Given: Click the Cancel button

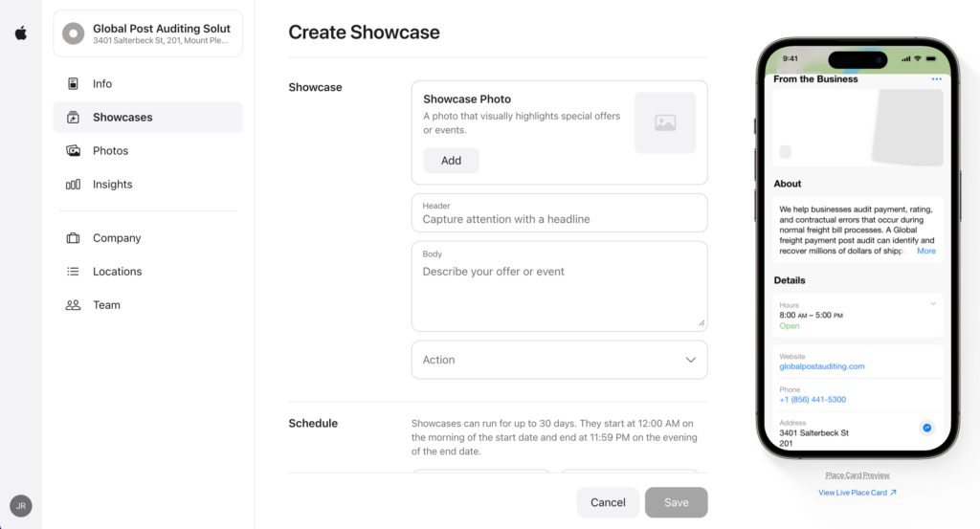Looking at the screenshot, I should click(608, 502).
